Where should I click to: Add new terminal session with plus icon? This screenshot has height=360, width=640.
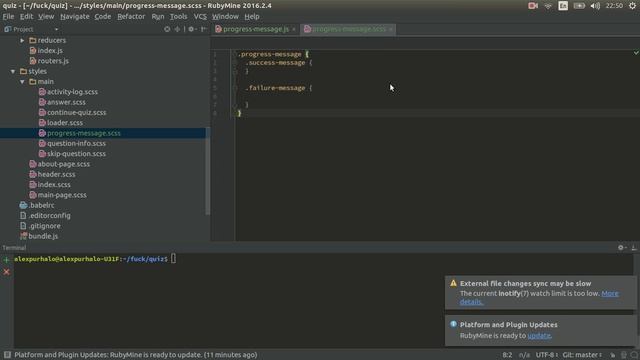[x=6, y=259]
